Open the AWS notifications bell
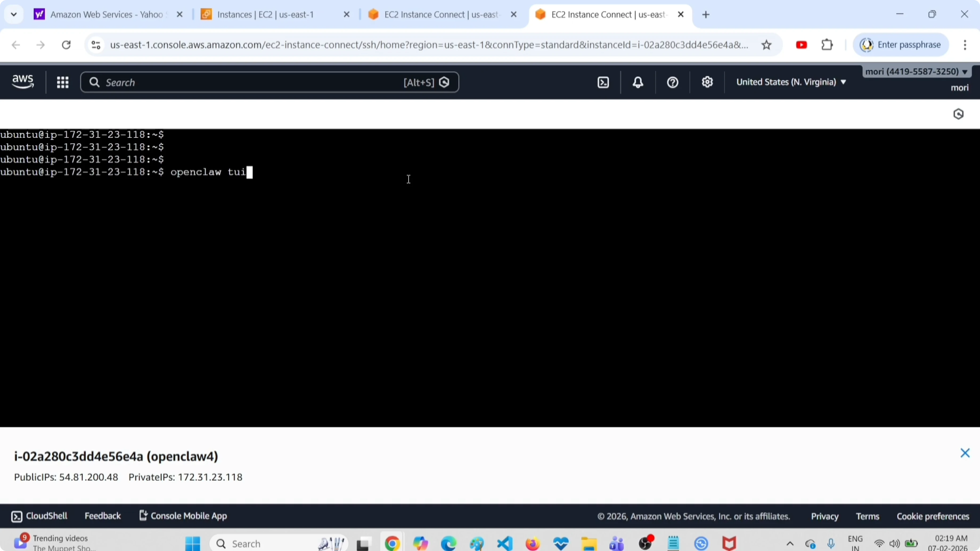Screen dimensions: 980x551 coord(638,82)
